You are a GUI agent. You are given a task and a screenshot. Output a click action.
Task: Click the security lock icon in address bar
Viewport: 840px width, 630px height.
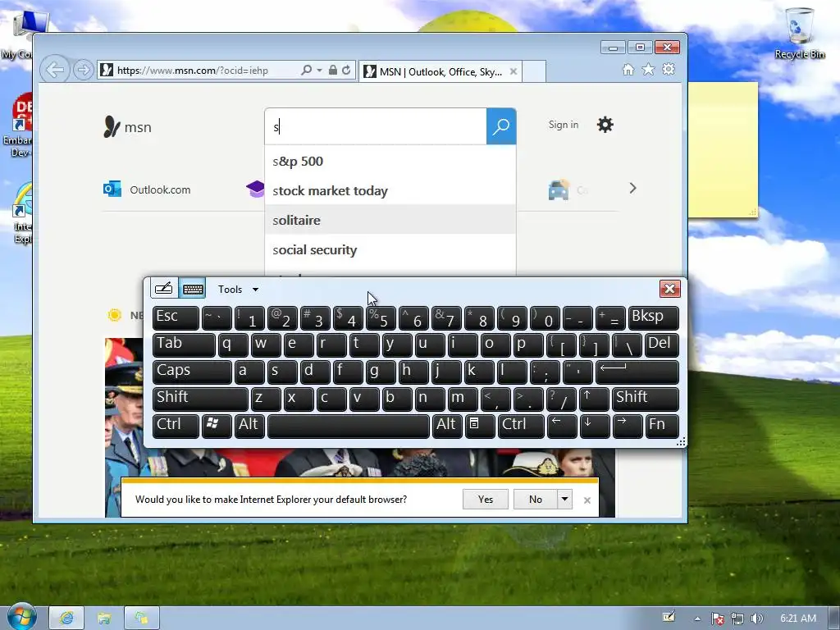point(333,71)
